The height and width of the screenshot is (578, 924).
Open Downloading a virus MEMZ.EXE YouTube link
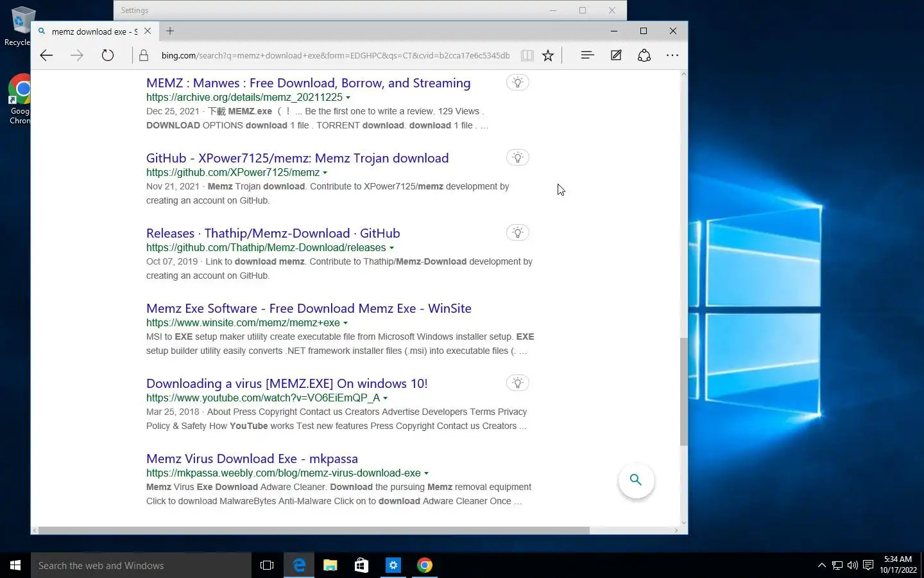287,383
